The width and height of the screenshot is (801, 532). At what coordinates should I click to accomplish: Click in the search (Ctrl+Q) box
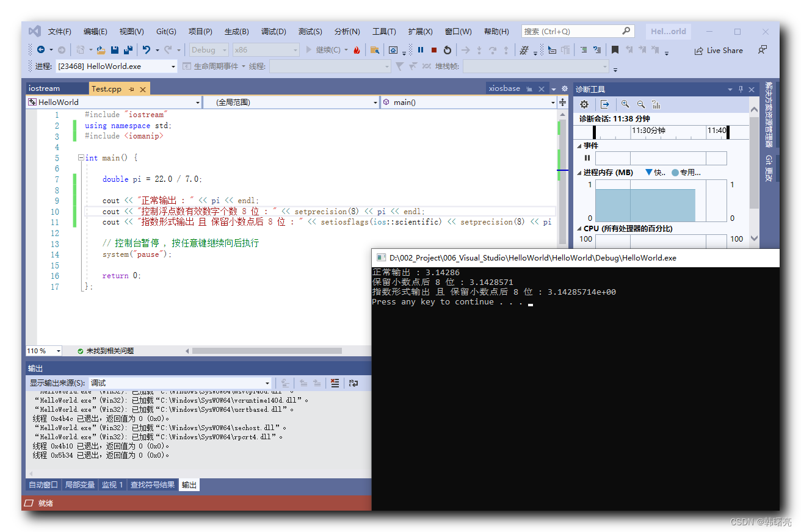pyautogui.click(x=571, y=32)
